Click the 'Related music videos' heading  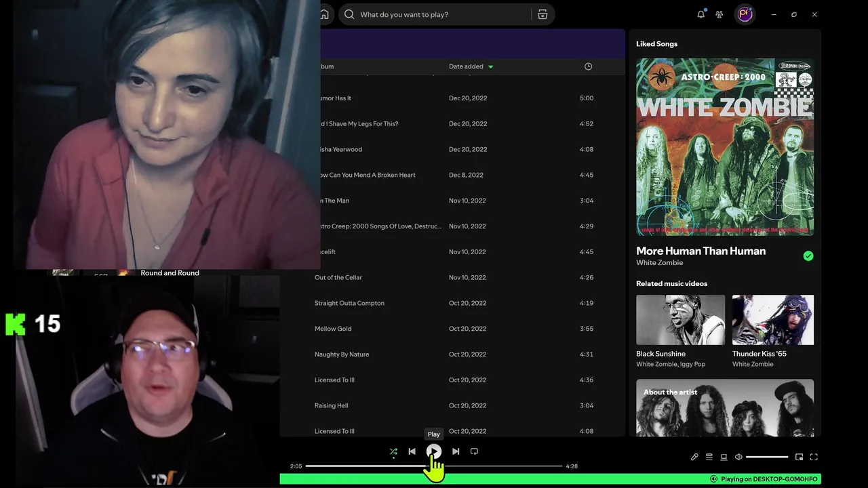click(x=671, y=284)
